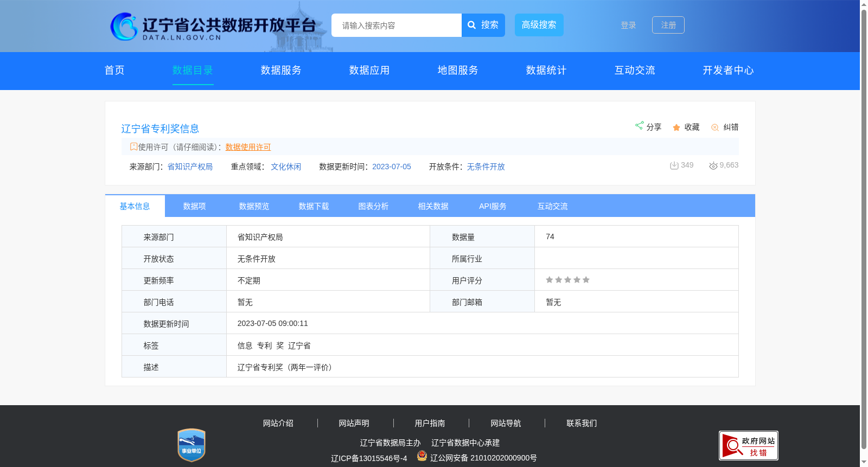The height and width of the screenshot is (467, 868).
Task: Switch to the API服务 tab
Action: [493, 206]
